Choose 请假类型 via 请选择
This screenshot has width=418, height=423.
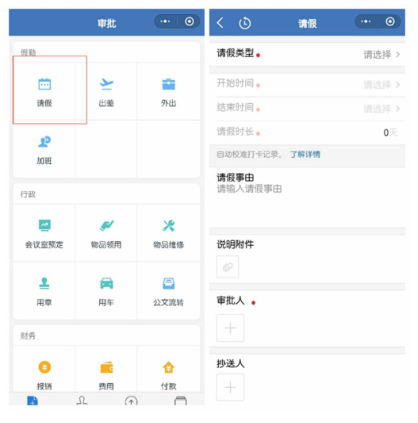[381, 54]
